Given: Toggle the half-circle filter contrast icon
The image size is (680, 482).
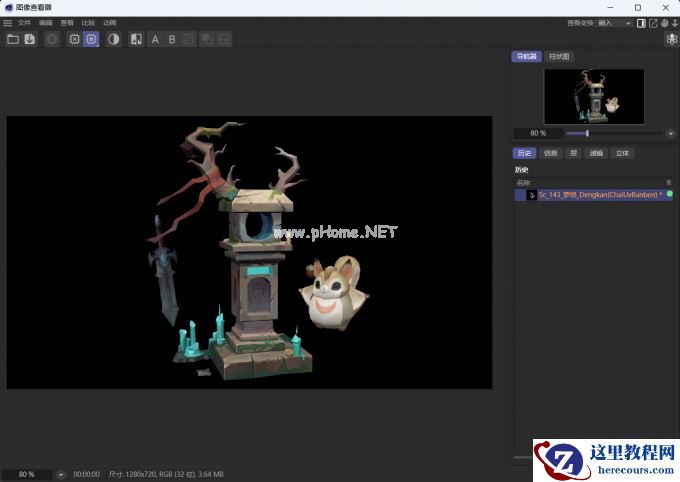Looking at the screenshot, I should pos(114,39).
